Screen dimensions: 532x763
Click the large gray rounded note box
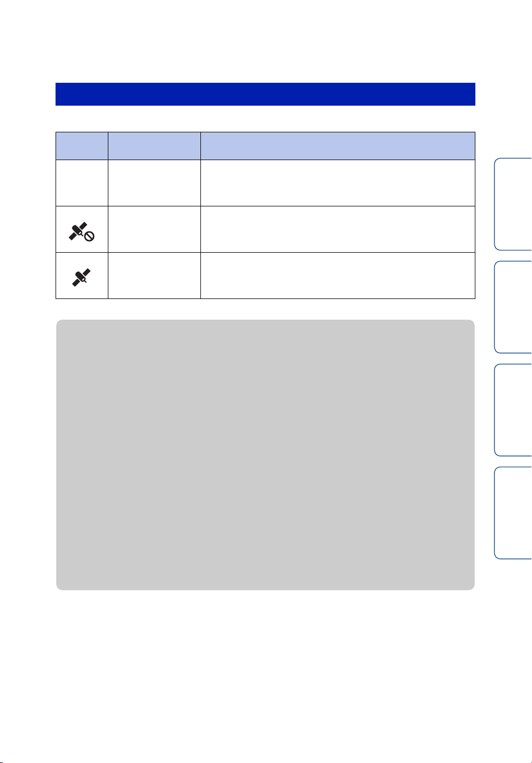click(265, 455)
